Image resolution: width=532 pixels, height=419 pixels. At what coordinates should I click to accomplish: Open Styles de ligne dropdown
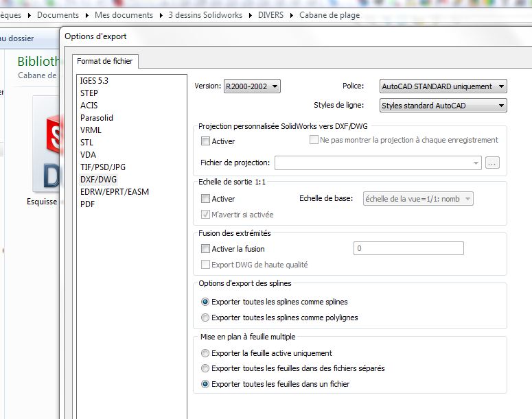point(443,106)
